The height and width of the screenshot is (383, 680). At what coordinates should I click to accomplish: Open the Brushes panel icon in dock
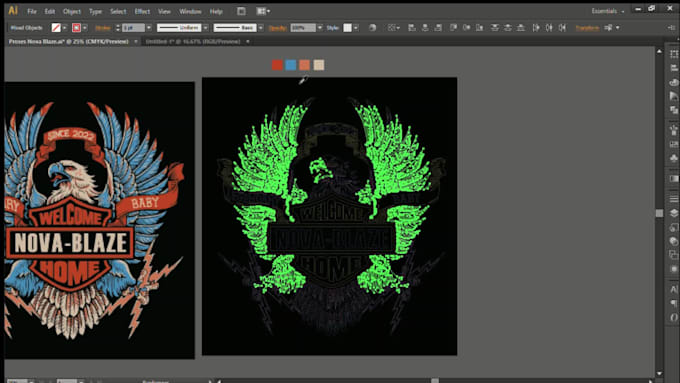point(673,129)
